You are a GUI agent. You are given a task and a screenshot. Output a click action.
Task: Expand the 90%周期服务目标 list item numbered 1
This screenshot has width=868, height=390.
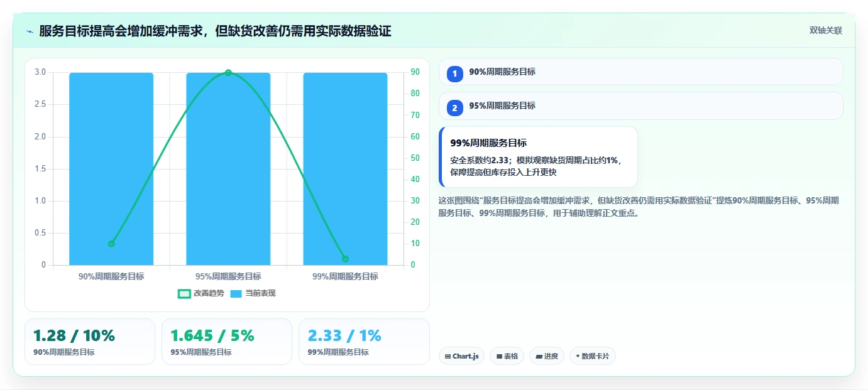point(640,72)
